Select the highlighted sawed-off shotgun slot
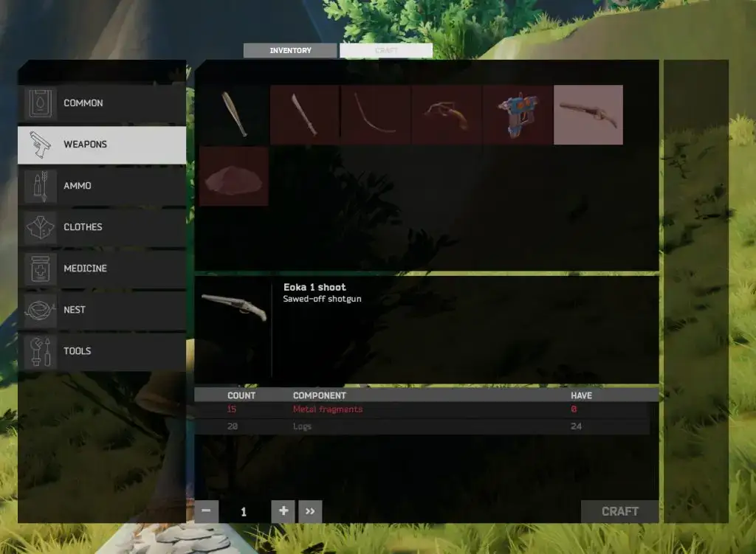The width and height of the screenshot is (756, 554). click(588, 114)
